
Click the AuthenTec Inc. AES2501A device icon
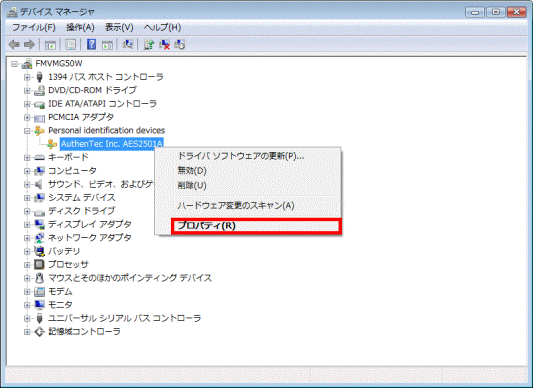click(52, 144)
